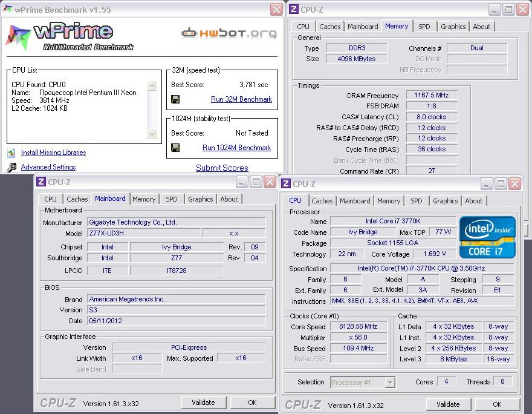Viewport: 532px width, 414px height.
Task: Select Graphics tab in Memory window
Action: tap(453, 27)
